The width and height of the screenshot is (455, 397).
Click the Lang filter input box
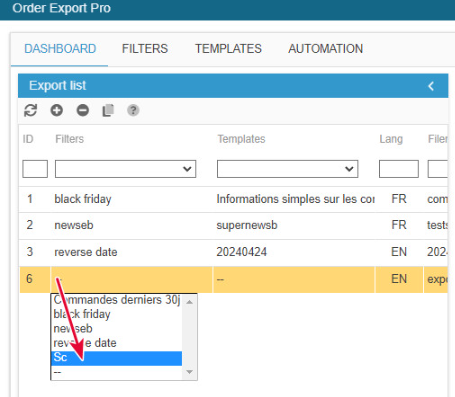pos(399,169)
